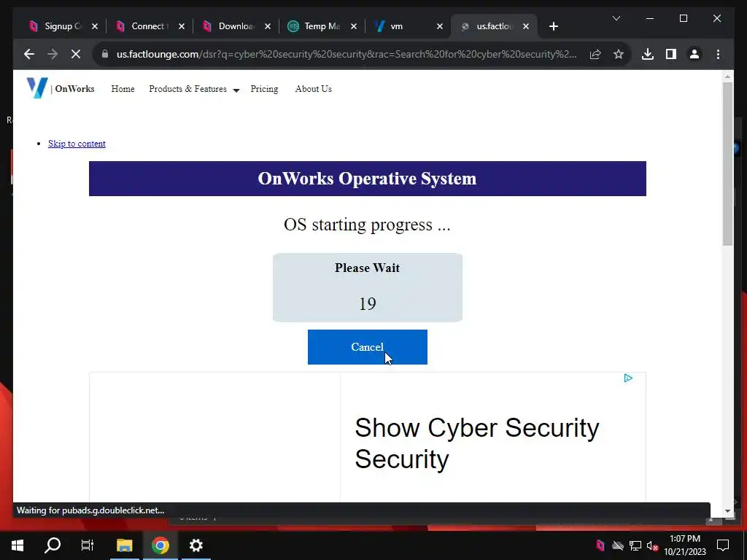The height and width of the screenshot is (560, 747).
Task: Close the us.factlounge tab
Action: [x=526, y=27]
